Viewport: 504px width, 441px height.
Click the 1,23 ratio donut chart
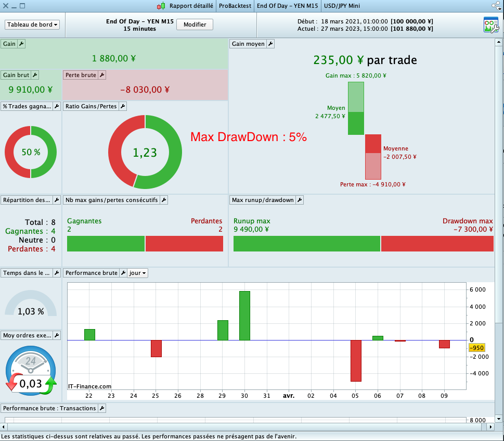pyautogui.click(x=145, y=152)
